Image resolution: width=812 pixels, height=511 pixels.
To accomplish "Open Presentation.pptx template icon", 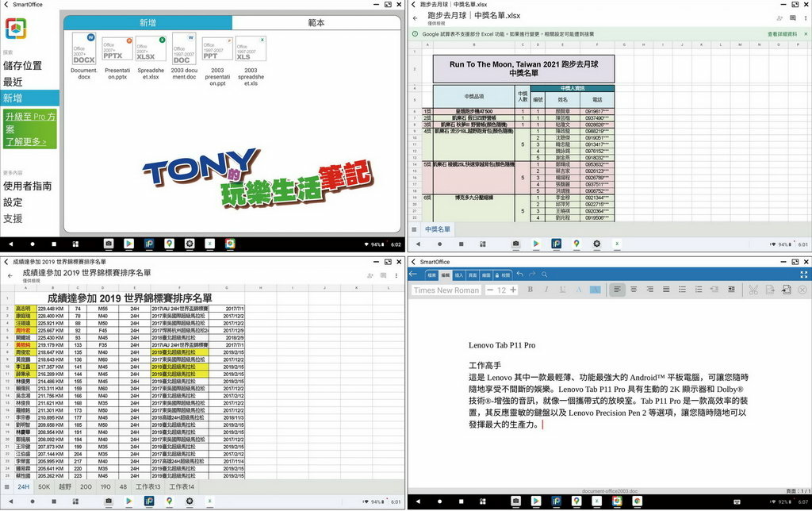I will [x=117, y=48].
